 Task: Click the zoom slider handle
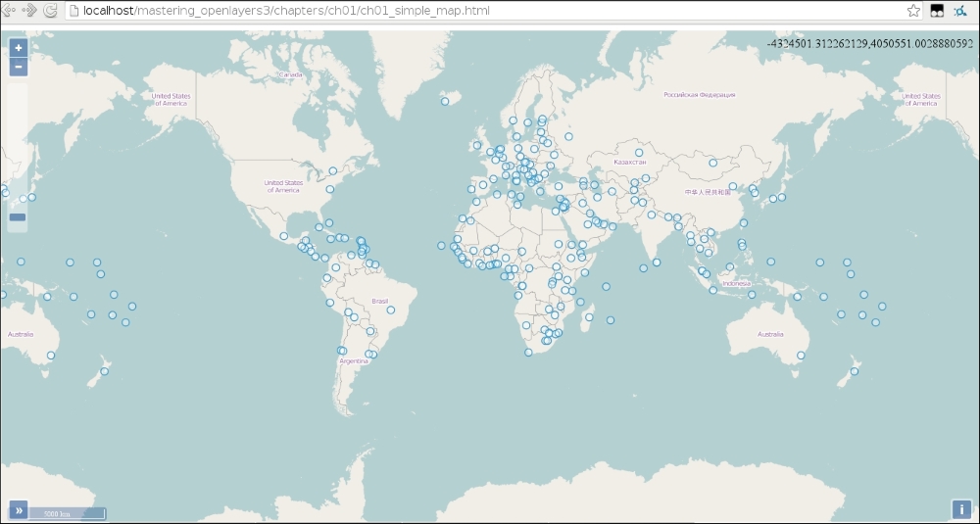18,217
